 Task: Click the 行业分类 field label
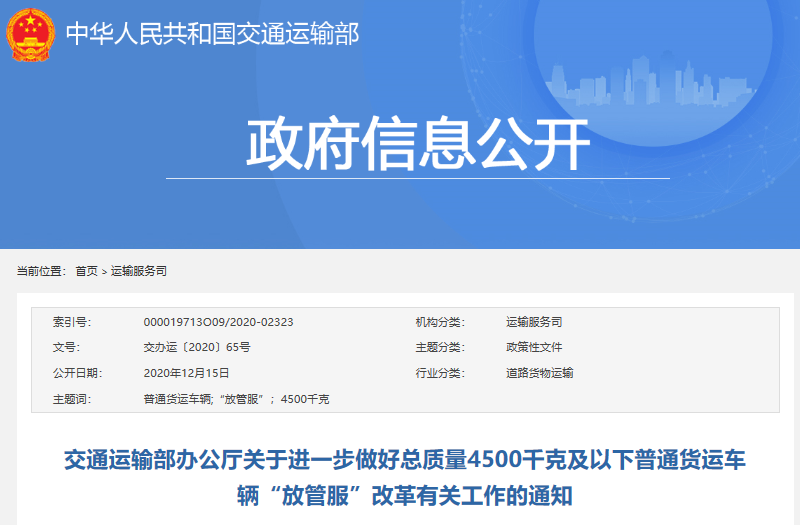(x=439, y=373)
